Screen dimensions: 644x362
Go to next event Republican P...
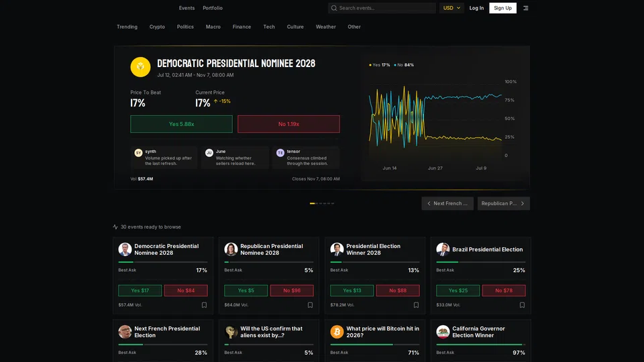[x=504, y=203]
